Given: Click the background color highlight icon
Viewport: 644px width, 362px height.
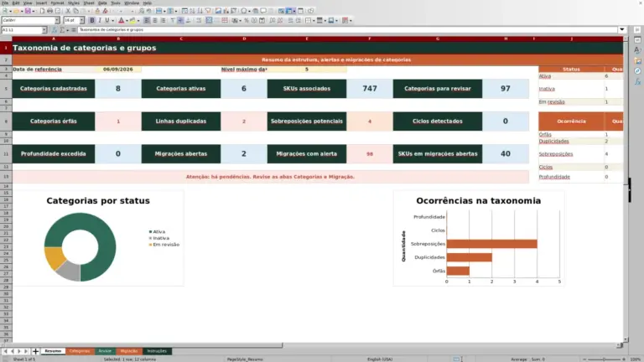Looking at the screenshot, I should tap(132, 20).
